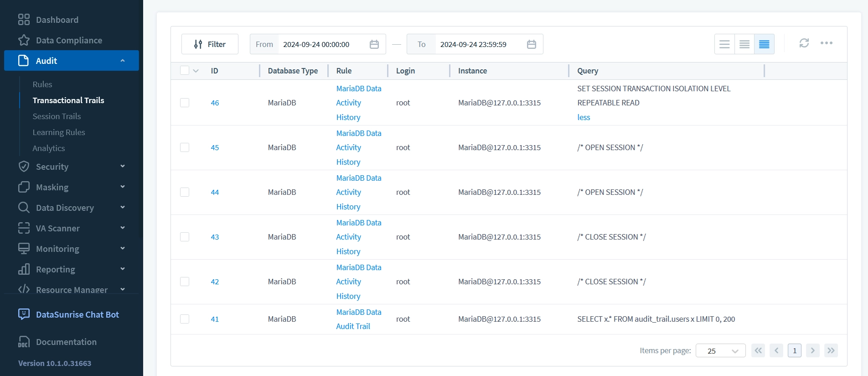Open the To date calendar picker

[x=532, y=44]
